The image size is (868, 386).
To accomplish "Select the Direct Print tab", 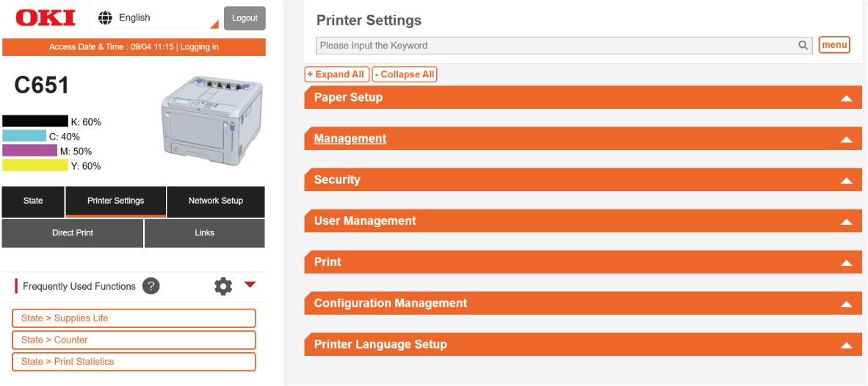I will [73, 233].
